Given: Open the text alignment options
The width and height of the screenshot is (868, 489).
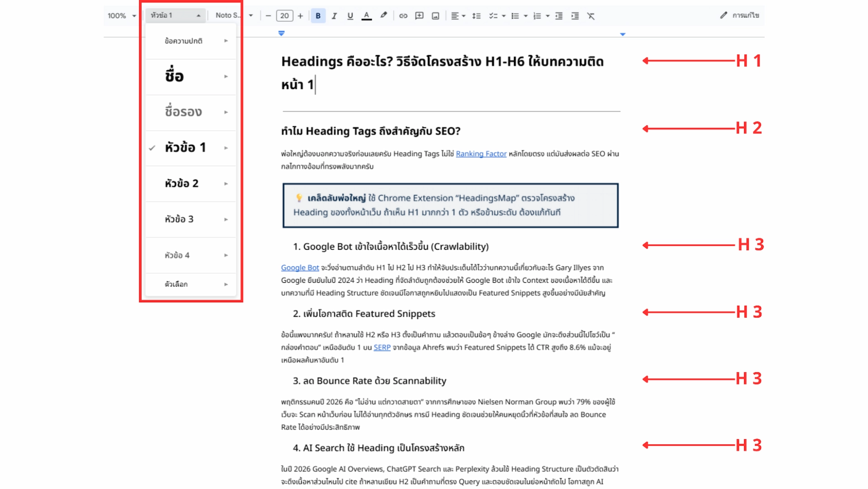Looking at the screenshot, I should 458,16.
